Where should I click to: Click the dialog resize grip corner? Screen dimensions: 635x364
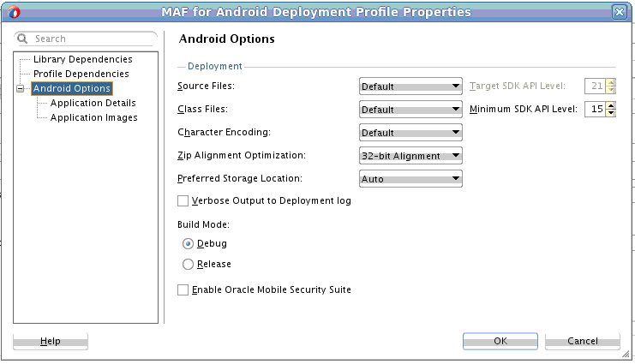point(626,354)
